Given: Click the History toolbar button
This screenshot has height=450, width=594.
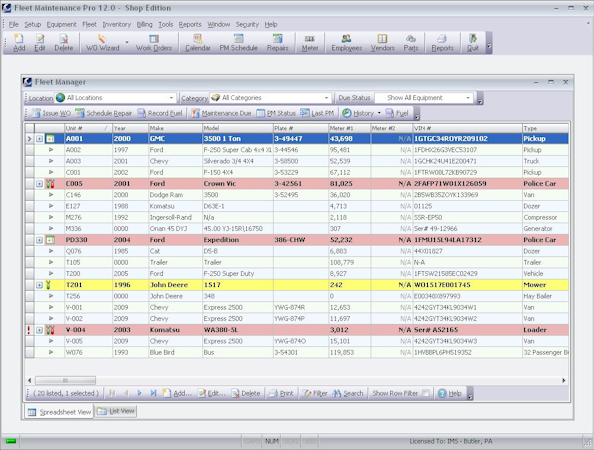Looking at the screenshot, I should (x=358, y=113).
